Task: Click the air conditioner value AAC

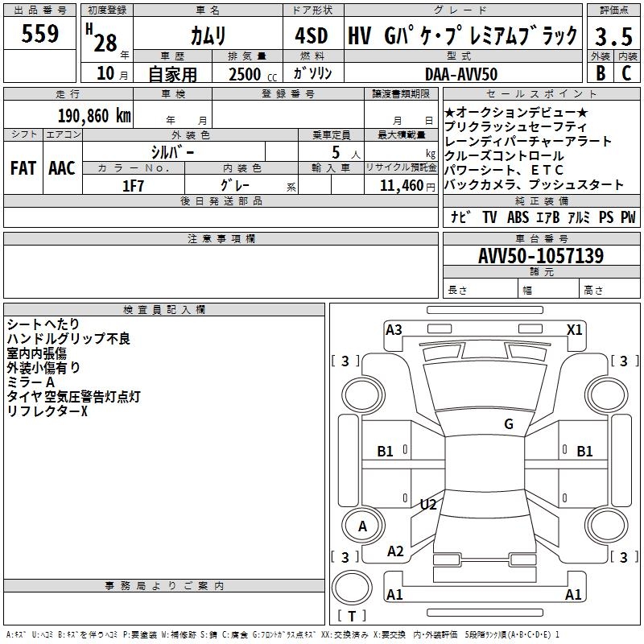Action: click(62, 167)
